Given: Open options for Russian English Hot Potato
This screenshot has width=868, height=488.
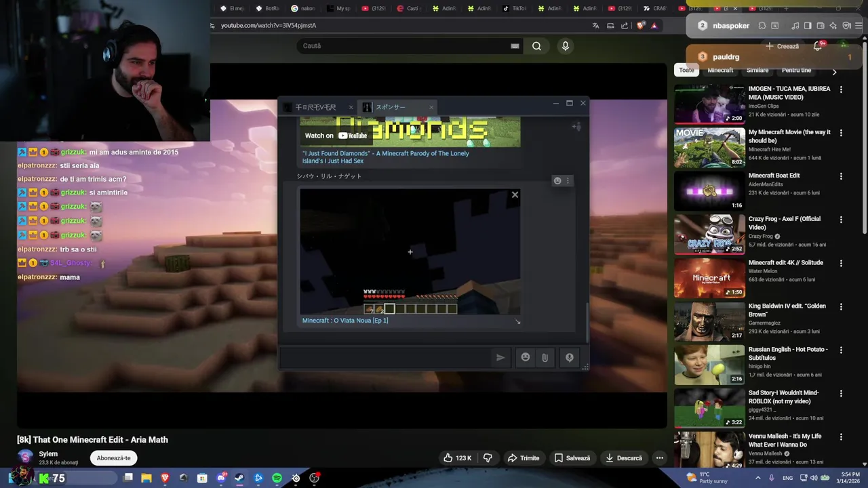Looking at the screenshot, I should [841, 350].
